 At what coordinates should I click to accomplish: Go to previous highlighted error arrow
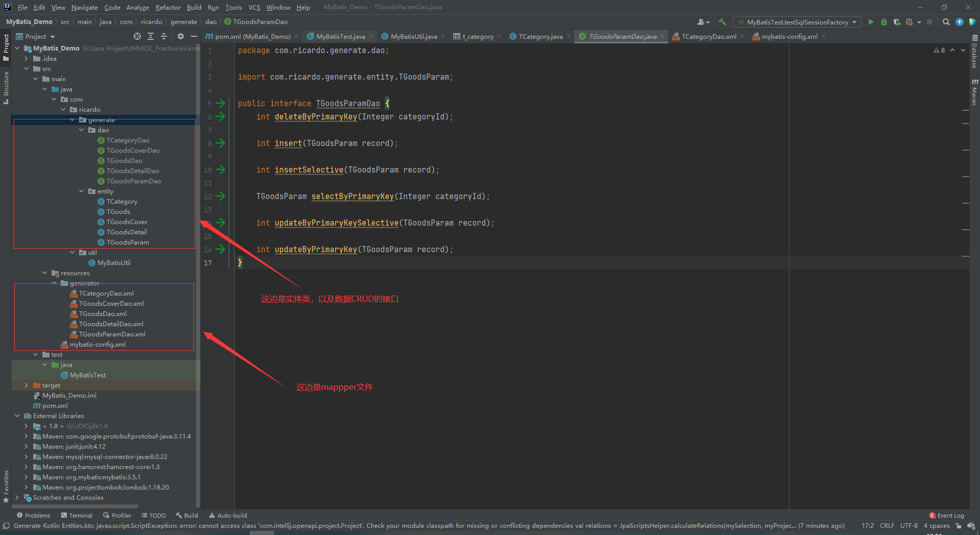952,50
